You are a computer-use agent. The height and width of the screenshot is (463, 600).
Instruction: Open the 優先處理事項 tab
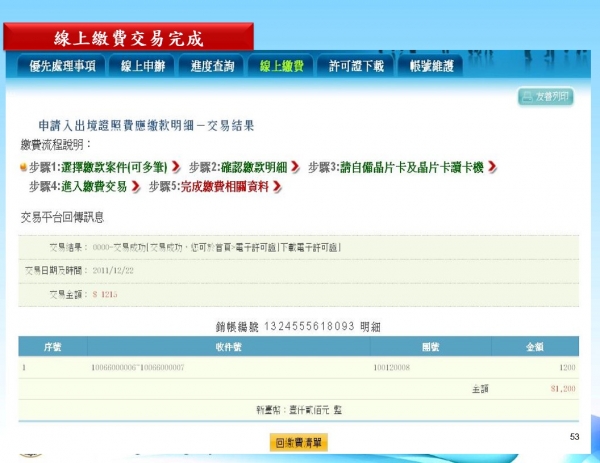coord(63,66)
